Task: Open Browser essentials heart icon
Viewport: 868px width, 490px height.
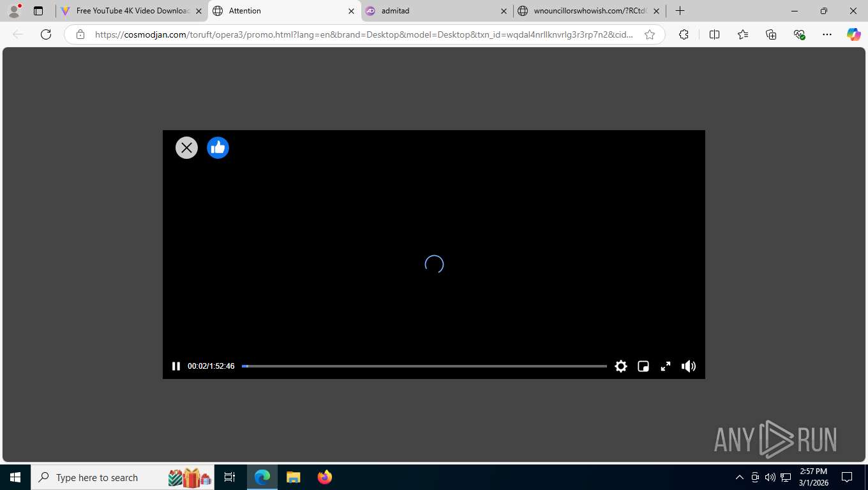Action: (x=799, y=34)
